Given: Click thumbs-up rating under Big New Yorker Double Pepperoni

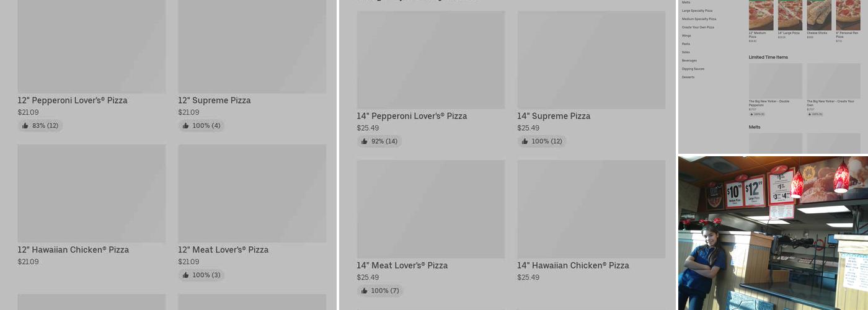Looking at the screenshot, I should 757,114.
